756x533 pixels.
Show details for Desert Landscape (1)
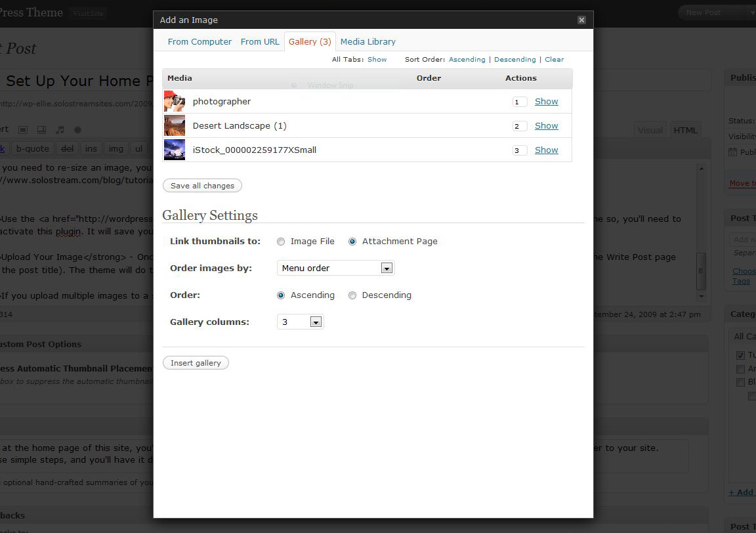click(x=546, y=125)
